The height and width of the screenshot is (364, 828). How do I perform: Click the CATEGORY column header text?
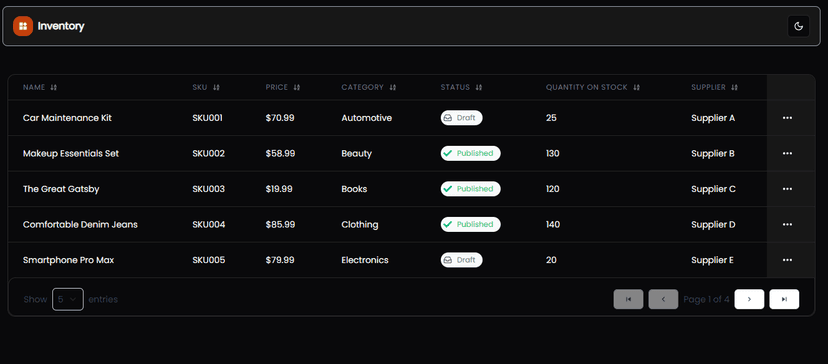(x=363, y=88)
